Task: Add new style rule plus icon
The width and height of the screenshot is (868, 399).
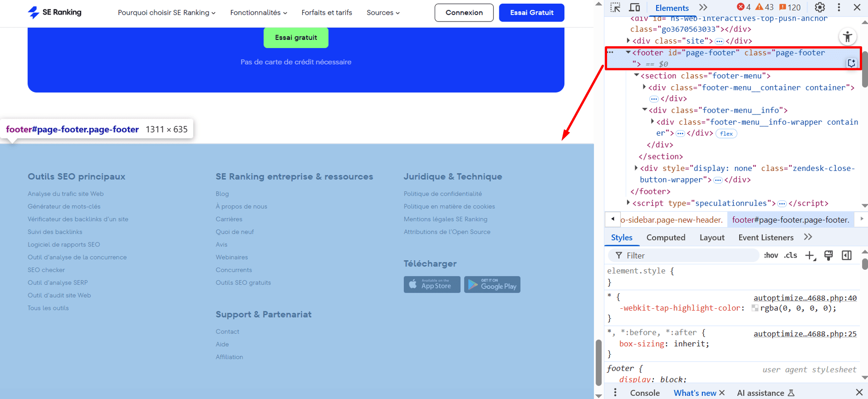Action: tap(810, 256)
